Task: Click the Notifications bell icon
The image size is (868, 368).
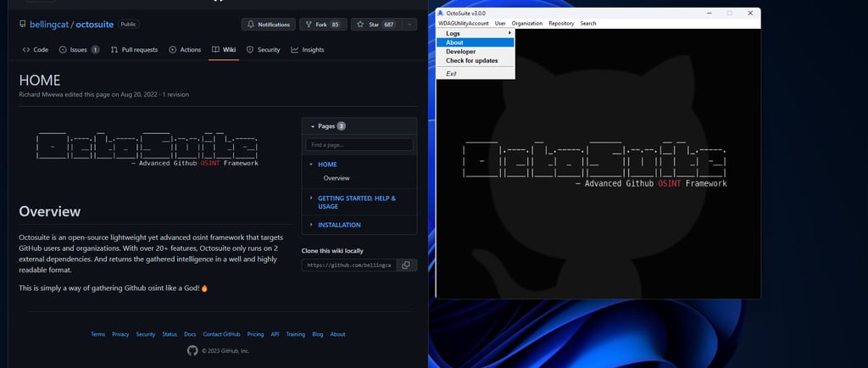Action: [x=251, y=25]
